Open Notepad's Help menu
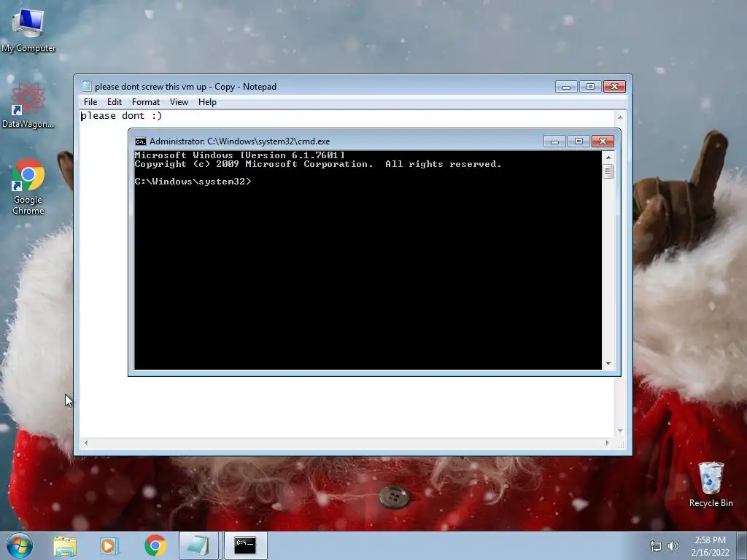 [207, 102]
